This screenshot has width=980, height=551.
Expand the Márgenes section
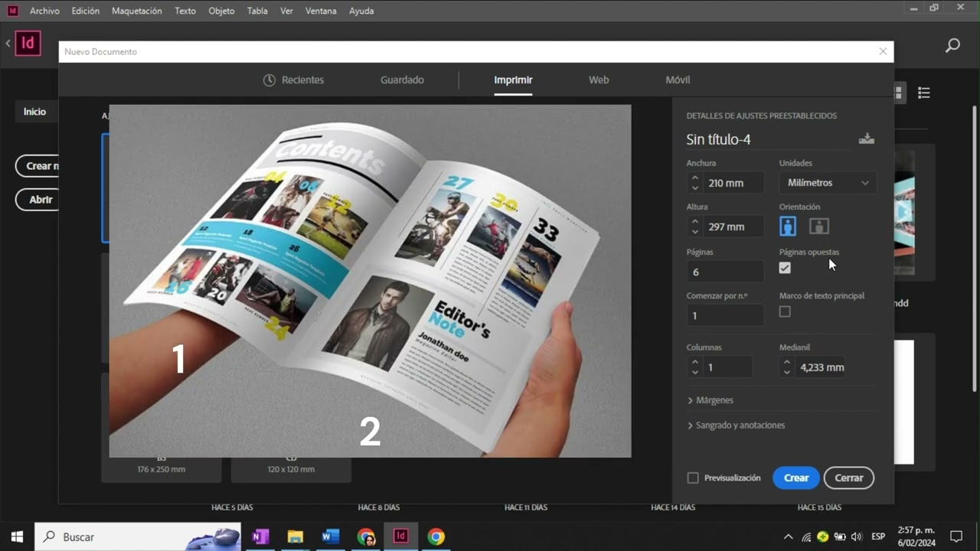[x=710, y=400]
